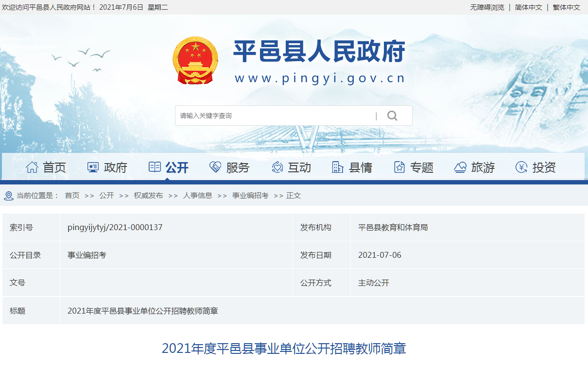Click the 文号 label cell
The width and height of the screenshot is (588, 366).
pyautogui.click(x=31, y=283)
